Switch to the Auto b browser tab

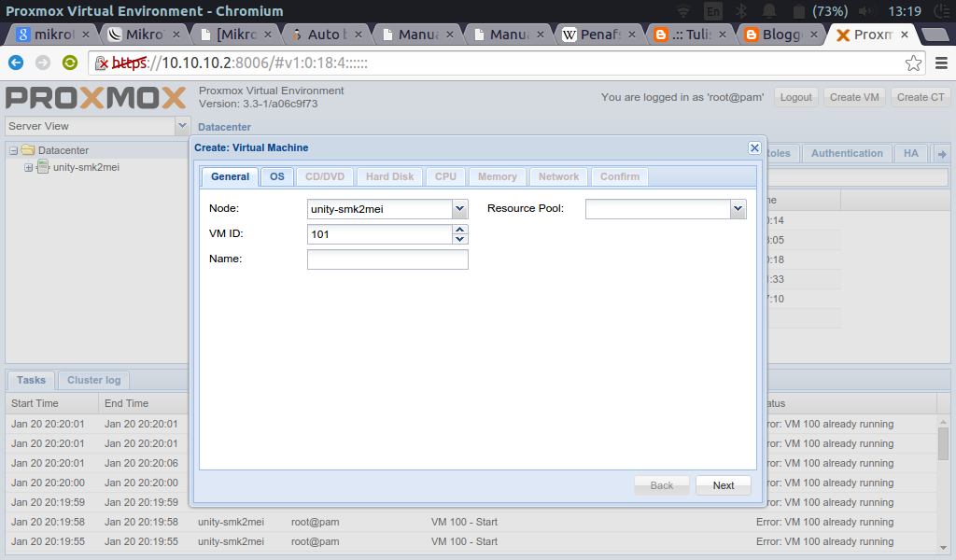[x=326, y=35]
